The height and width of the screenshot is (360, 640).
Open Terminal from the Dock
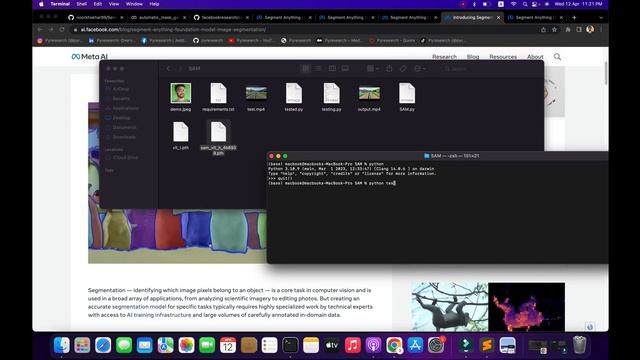[x=290, y=346]
